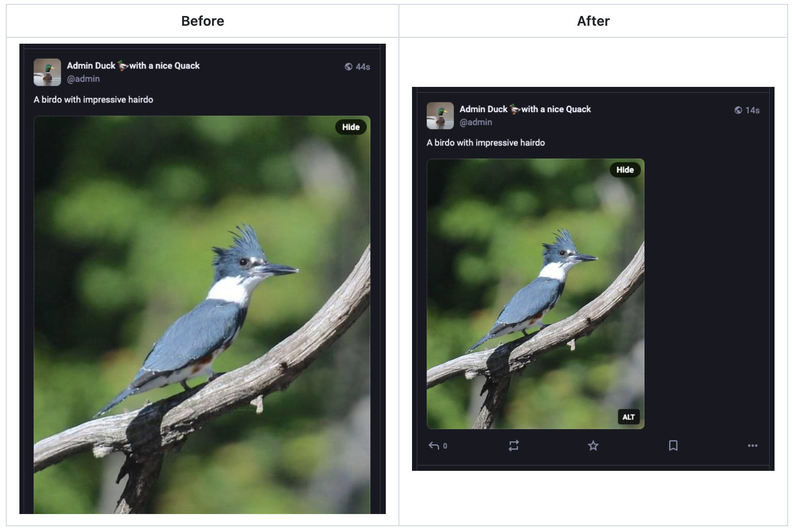Image resolution: width=792 pixels, height=532 pixels.
Task: Favourite the post using the star icon
Action: tap(593, 446)
